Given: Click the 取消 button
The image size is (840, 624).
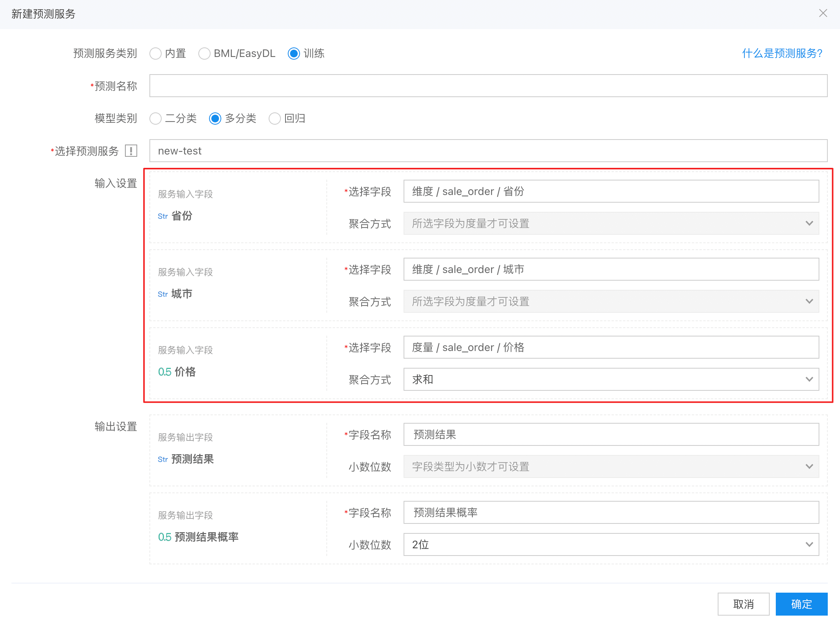Looking at the screenshot, I should click(x=743, y=604).
